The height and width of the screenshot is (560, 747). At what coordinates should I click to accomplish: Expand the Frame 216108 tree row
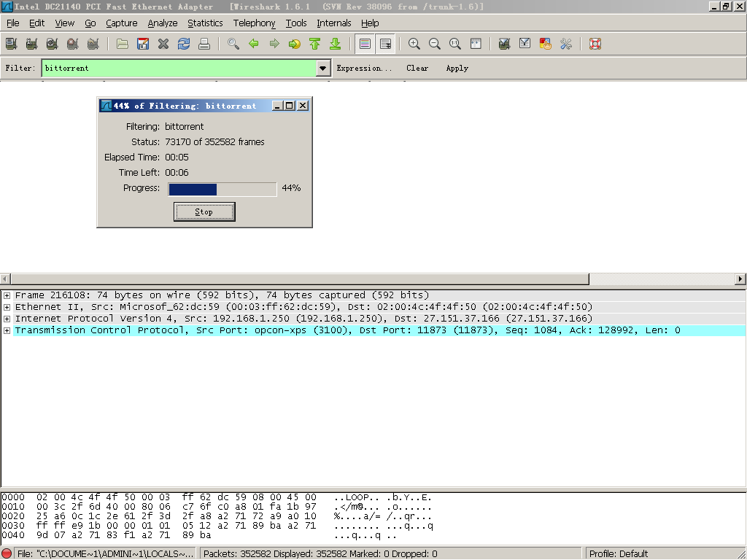coord(7,295)
